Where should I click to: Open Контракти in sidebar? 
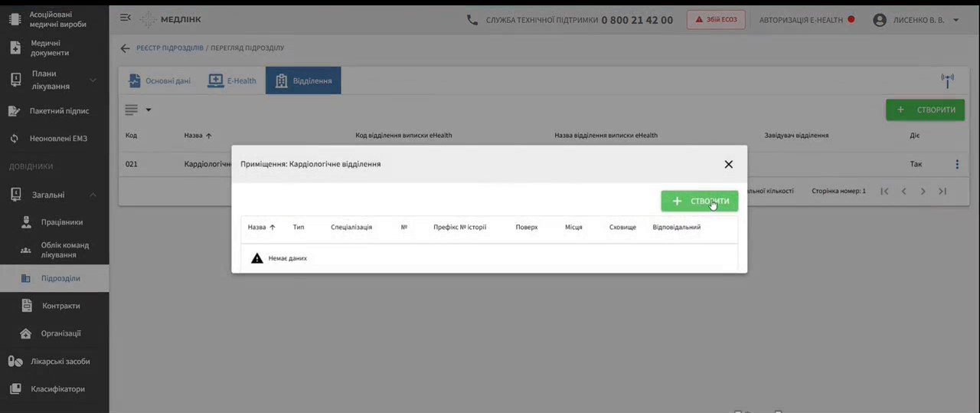[x=54, y=306]
